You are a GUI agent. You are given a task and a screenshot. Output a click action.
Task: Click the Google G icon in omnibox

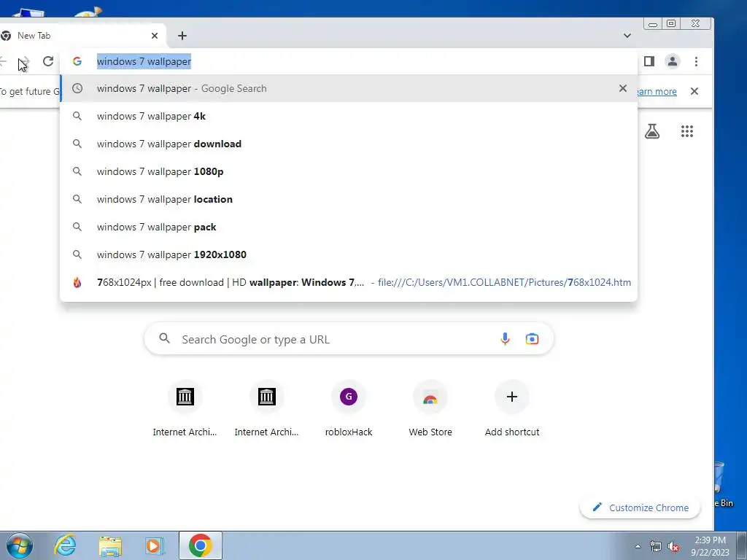[x=77, y=61]
